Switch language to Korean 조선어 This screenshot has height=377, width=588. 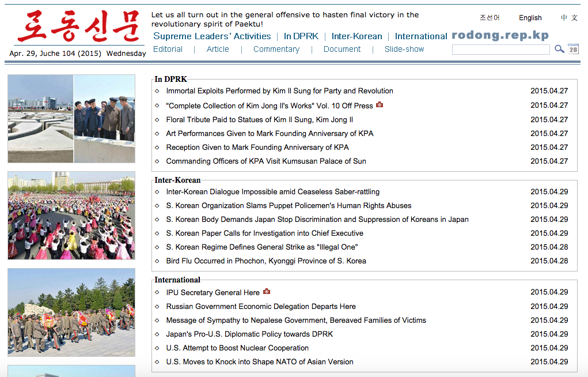click(x=490, y=18)
